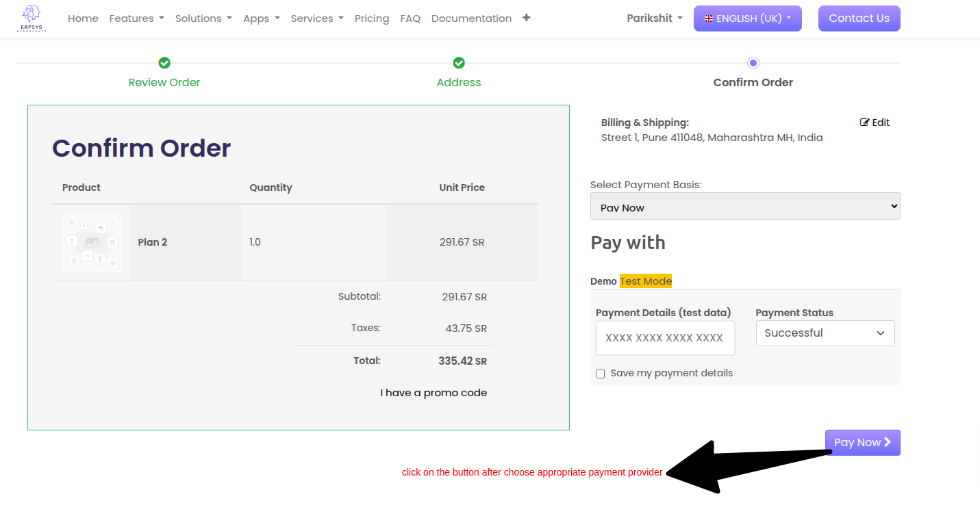Click the plus icon in navbar
Screen dimensions: 980x505
point(526,18)
